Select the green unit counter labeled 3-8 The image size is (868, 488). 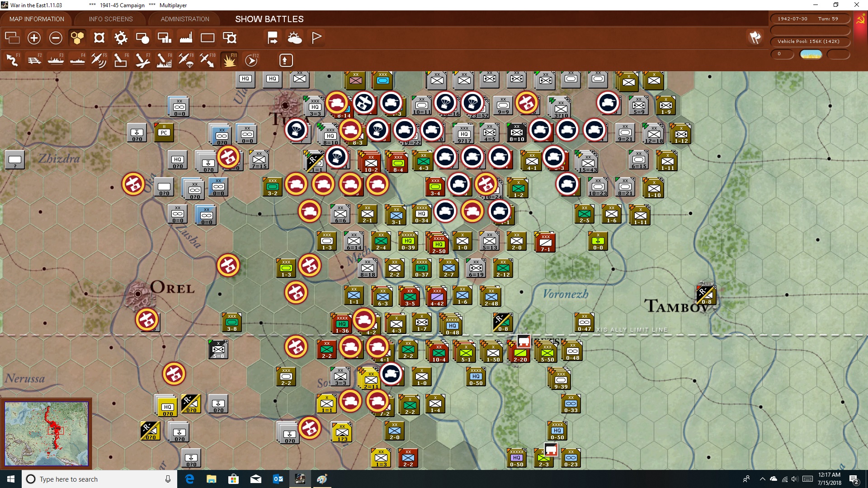point(231,322)
